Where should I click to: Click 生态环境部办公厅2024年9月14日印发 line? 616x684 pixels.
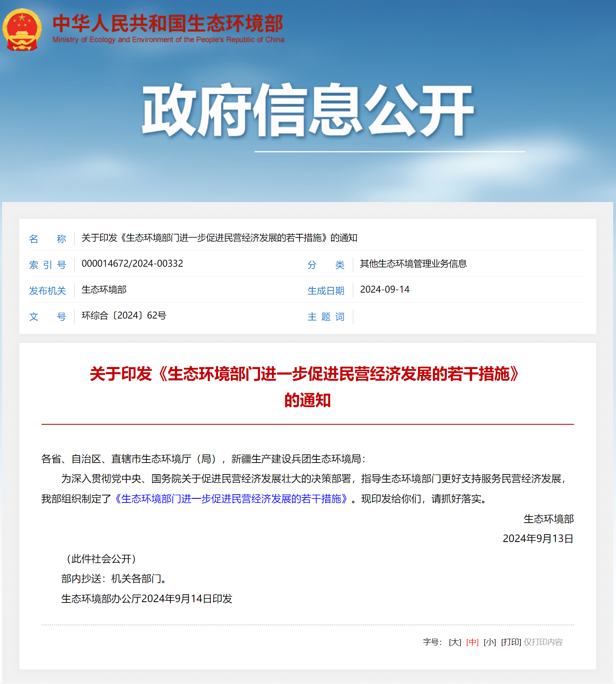147,599
